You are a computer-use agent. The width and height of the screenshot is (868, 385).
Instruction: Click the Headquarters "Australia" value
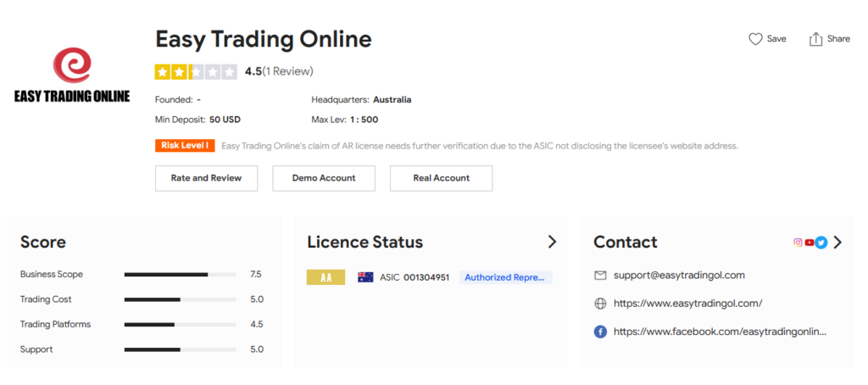click(392, 100)
